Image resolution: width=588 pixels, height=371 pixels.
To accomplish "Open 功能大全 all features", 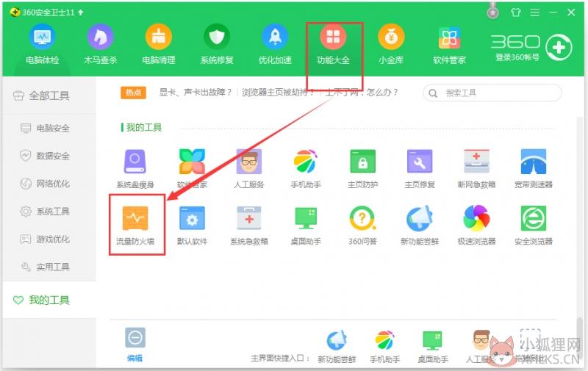I will [x=333, y=44].
